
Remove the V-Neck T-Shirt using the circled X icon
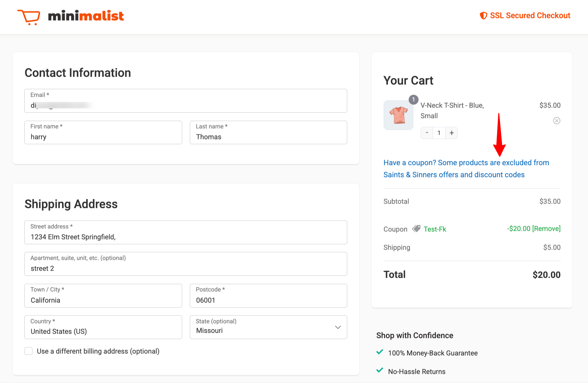pos(557,120)
